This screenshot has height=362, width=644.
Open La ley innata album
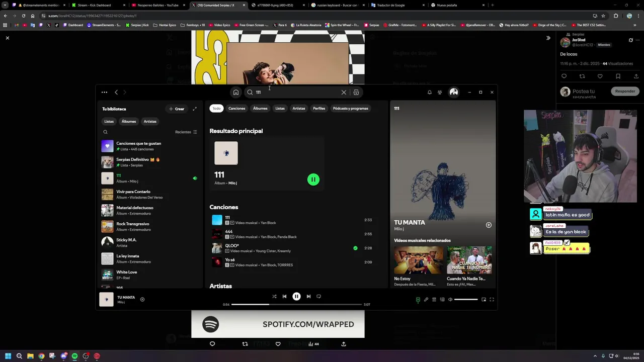coord(150,258)
